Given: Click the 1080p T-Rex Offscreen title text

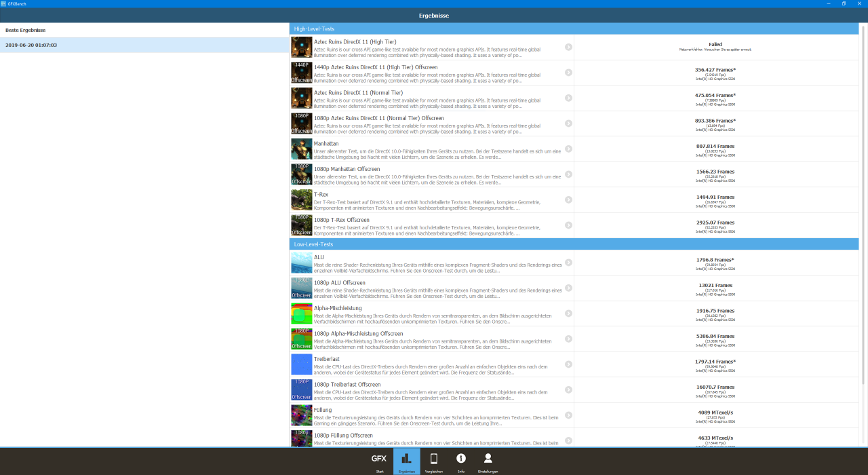Looking at the screenshot, I should click(342, 220).
